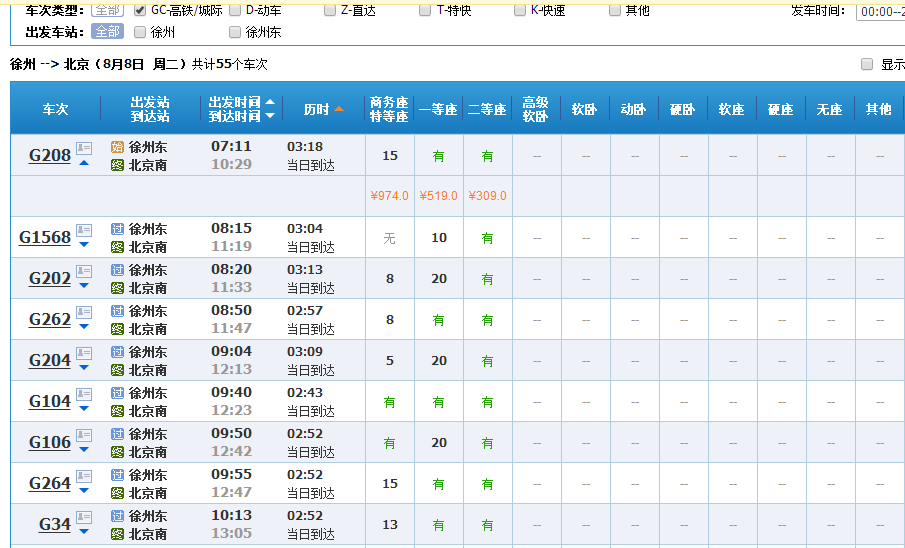Click the green 终 terminus icon for G106
The height and width of the screenshot is (548, 905).
point(117,453)
